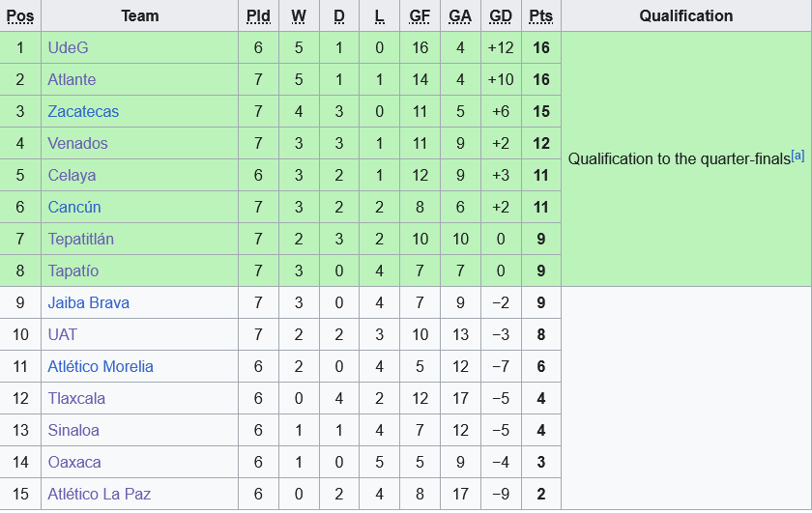This screenshot has height=513, width=812.
Task: Open the UdeG team link
Action: pos(68,47)
